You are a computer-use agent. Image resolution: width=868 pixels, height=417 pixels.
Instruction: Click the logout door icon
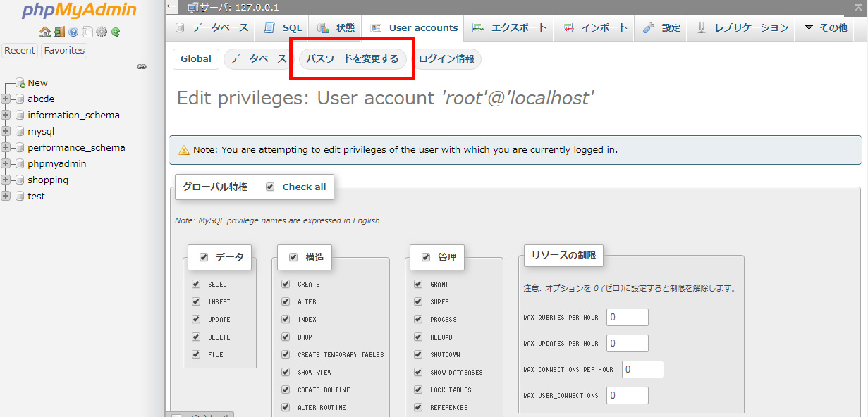pyautogui.click(x=59, y=32)
